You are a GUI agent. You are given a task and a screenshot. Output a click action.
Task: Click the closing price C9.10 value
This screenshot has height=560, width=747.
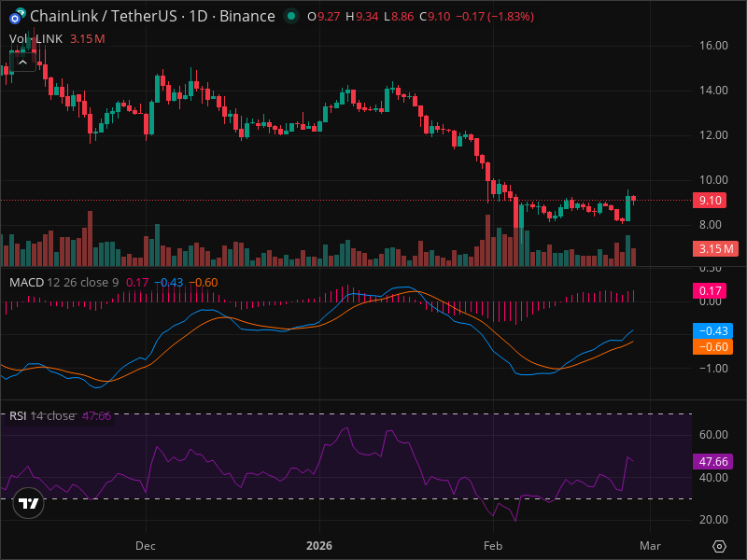[435, 17]
